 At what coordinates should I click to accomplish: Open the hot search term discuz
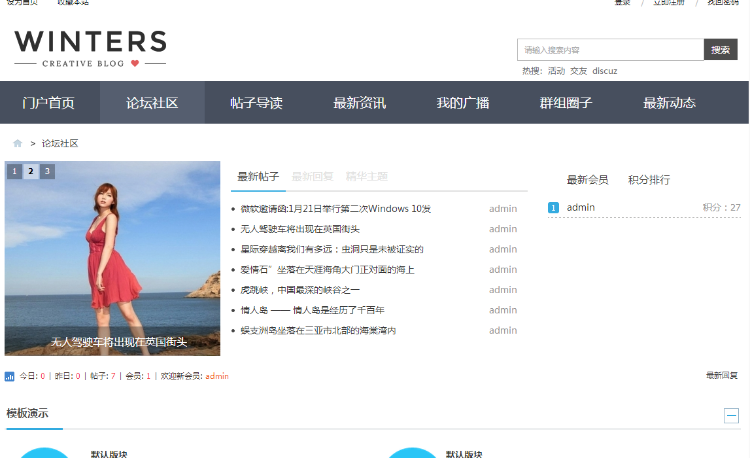(604, 71)
